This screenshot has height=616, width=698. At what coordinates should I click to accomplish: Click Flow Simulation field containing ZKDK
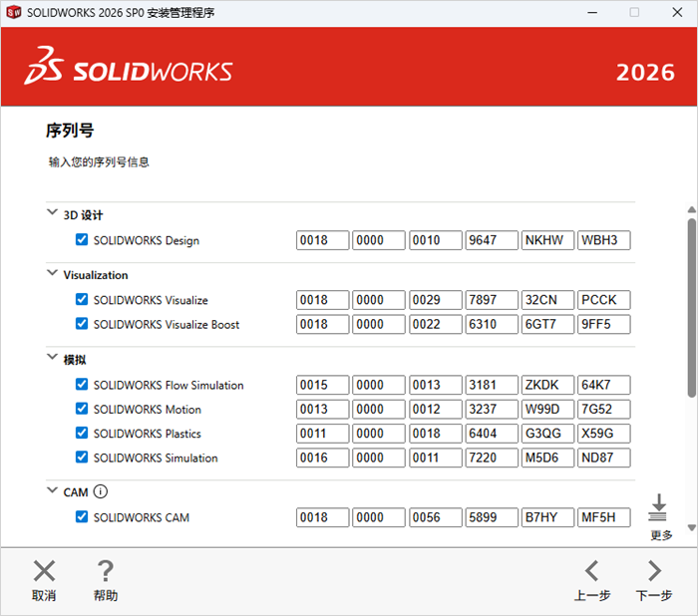(547, 385)
